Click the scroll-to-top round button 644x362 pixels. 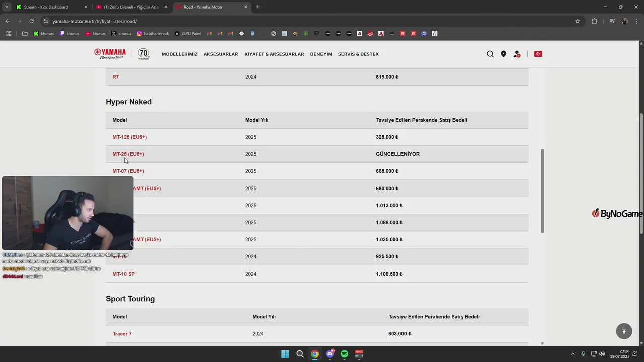[x=624, y=331]
